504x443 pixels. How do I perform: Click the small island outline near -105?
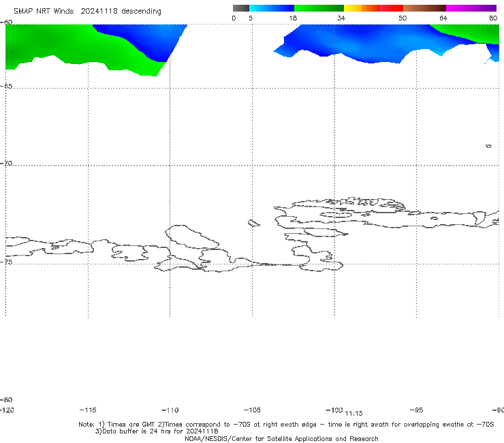253,223
